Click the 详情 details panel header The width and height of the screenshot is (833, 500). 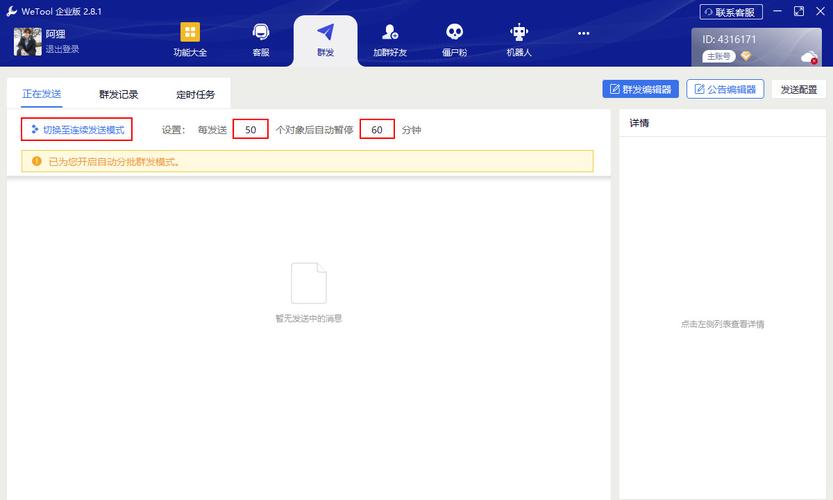click(639, 123)
